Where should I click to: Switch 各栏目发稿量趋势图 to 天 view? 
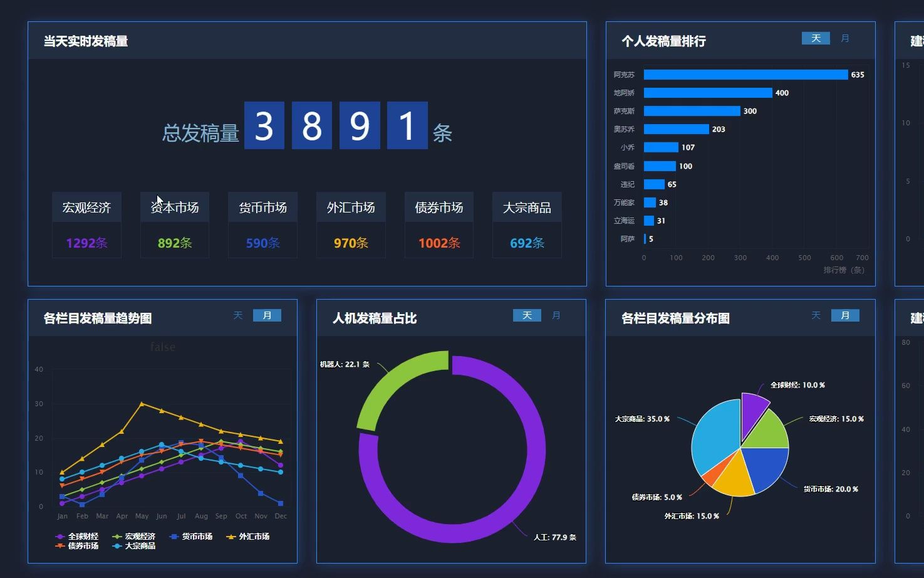pyautogui.click(x=238, y=315)
